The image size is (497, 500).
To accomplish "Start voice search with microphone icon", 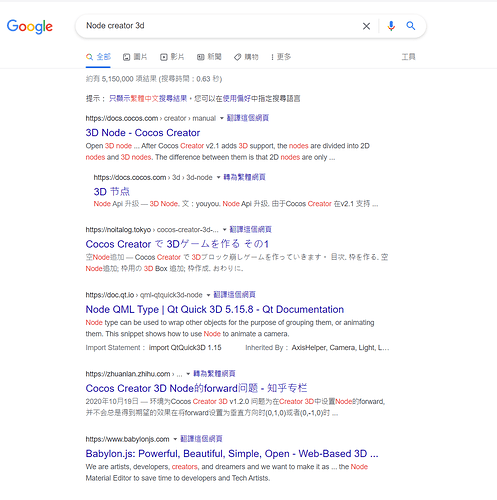I will 391,26.
